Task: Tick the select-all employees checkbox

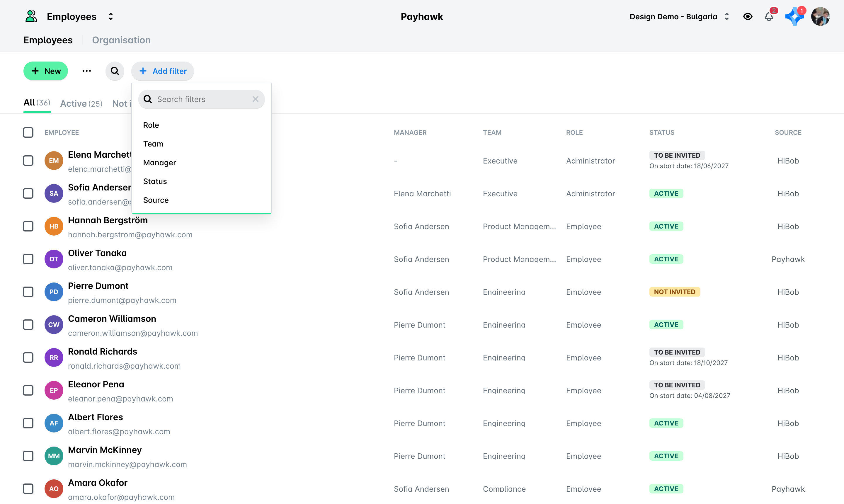Action: click(x=28, y=132)
